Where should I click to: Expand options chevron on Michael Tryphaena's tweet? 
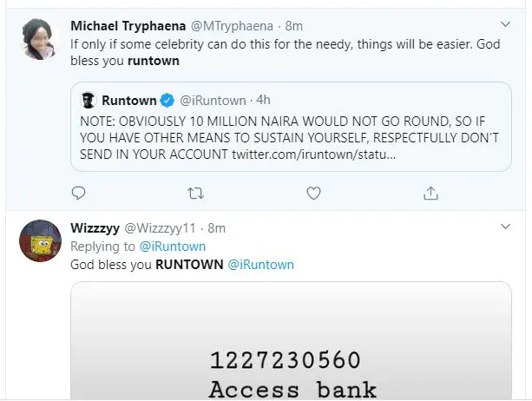(x=506, y=24)
